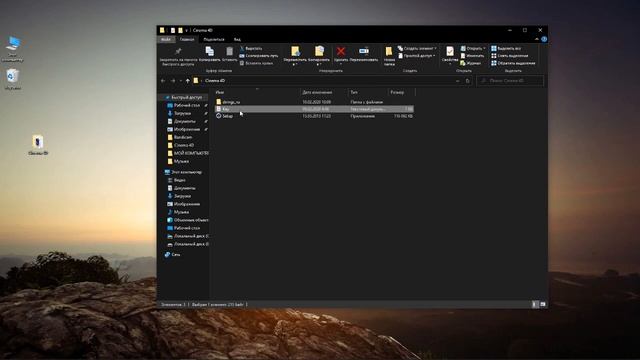Open МОЙ КОМПЬЮТЕР folder in sidebar
640x360 pixels.
pos(190,153)
